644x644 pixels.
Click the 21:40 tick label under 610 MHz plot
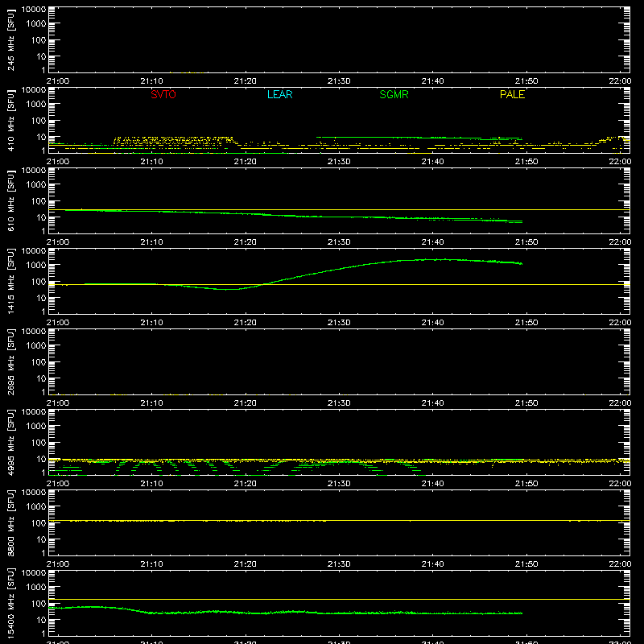(432, 242)
